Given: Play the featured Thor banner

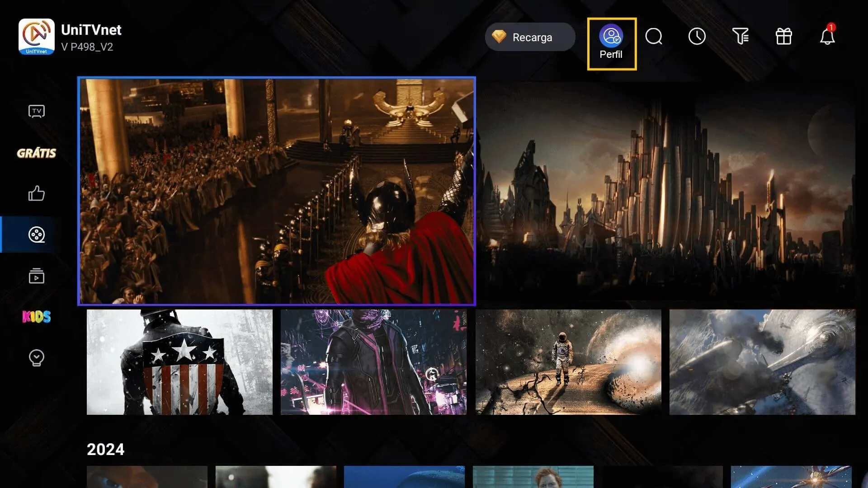Looking at the screenshot, I should [x=277, y=191].
